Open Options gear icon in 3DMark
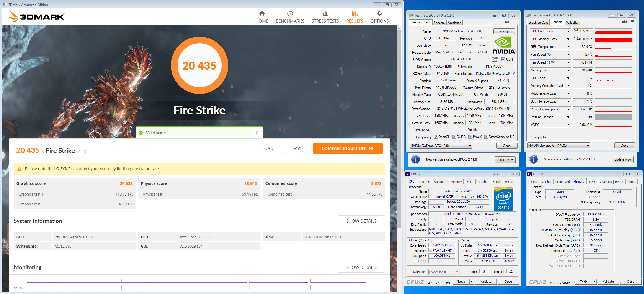 [379, 13]
